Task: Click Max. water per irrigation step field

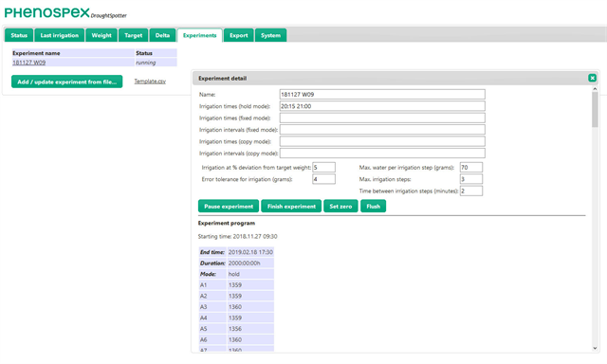Action: tap(471, 168)
